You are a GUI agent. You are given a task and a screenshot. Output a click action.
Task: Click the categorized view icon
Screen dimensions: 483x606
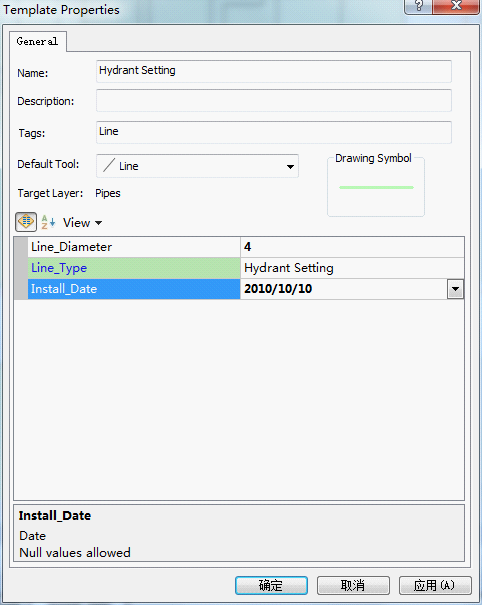click(x=26, y=222)
